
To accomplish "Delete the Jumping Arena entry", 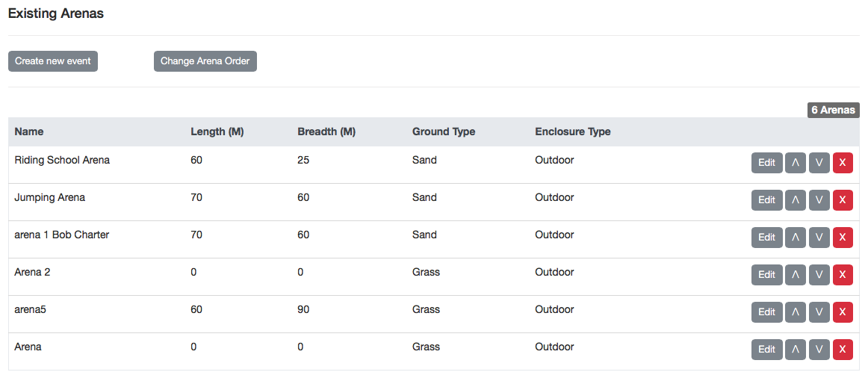I will tap(843, 200).
